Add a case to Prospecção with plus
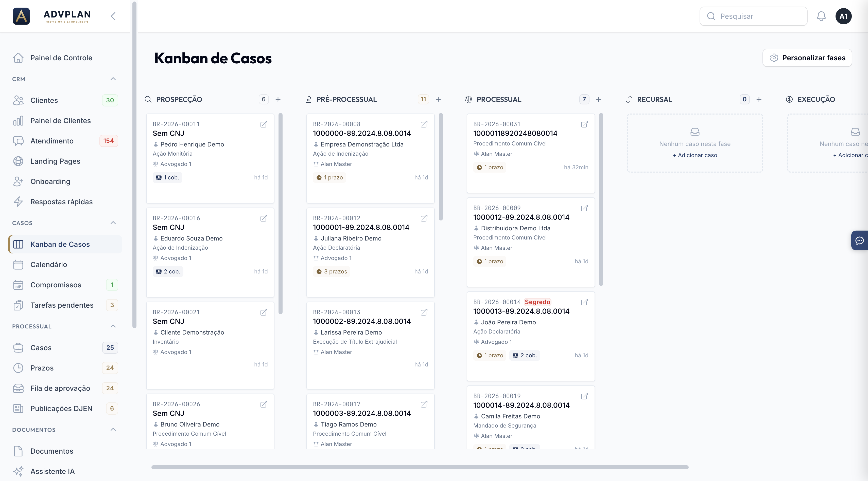Image resolution: width=868 pixels, height=481 pixels. click(278, 99)
